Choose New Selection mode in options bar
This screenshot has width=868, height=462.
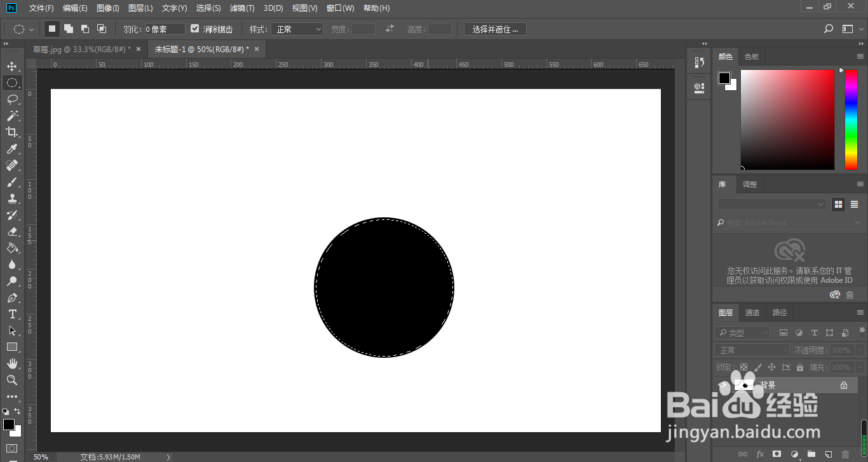[x=52, y=29]
